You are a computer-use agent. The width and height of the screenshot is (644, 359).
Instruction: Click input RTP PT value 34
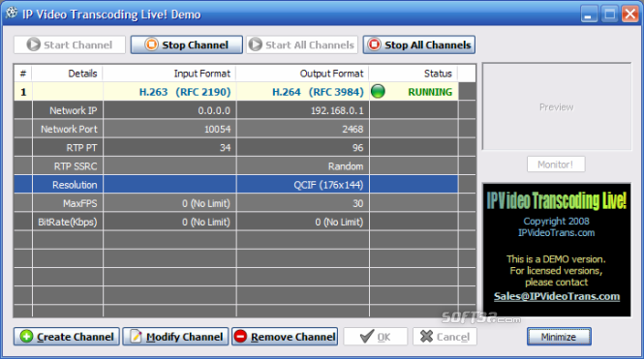tap(225, 148)
